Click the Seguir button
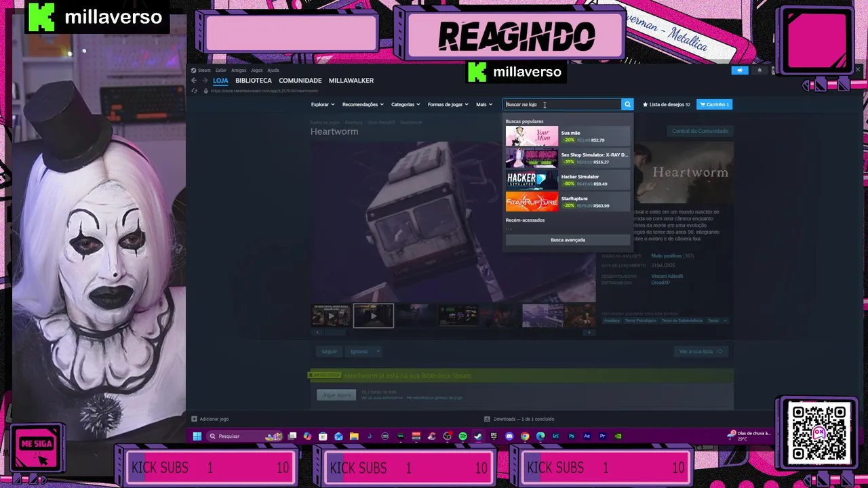Screen dimensions: 868x488 point(329,351)
